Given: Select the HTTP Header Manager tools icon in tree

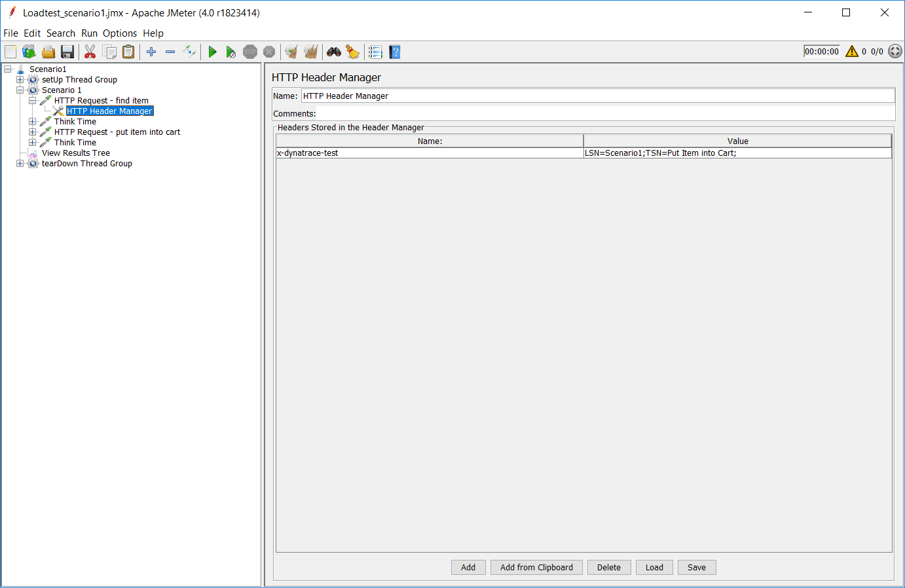Looking at the screenshot, I should pos(58,111).
